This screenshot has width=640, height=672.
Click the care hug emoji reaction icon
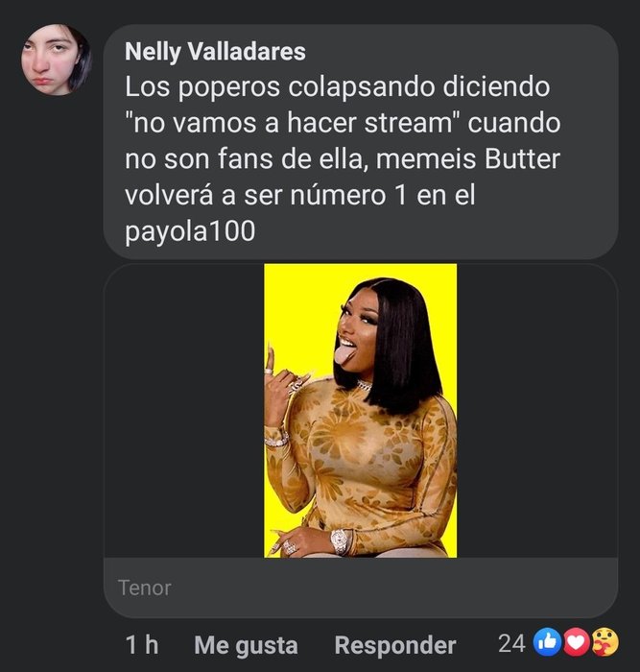[604, 641]
